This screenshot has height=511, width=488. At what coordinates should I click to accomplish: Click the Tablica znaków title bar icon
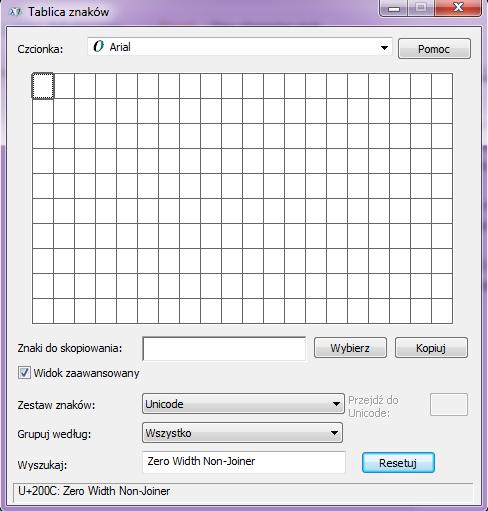(x=15, y=12)
